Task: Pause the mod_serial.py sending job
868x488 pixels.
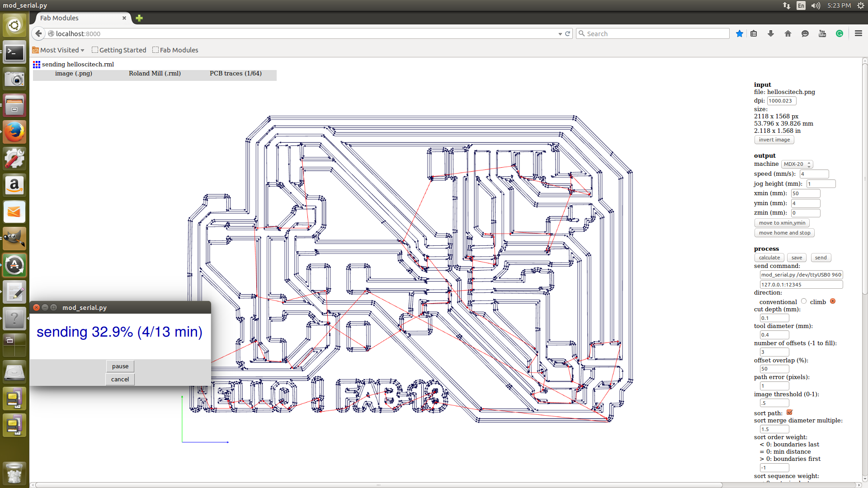Action: point(120,366)
